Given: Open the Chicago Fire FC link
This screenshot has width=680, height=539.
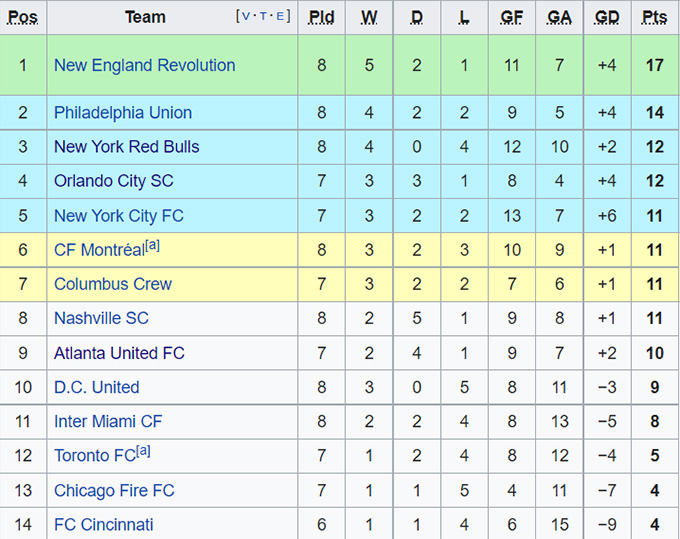Looking at the screenshot, I should pyautogui.click(x=114, y=490).
